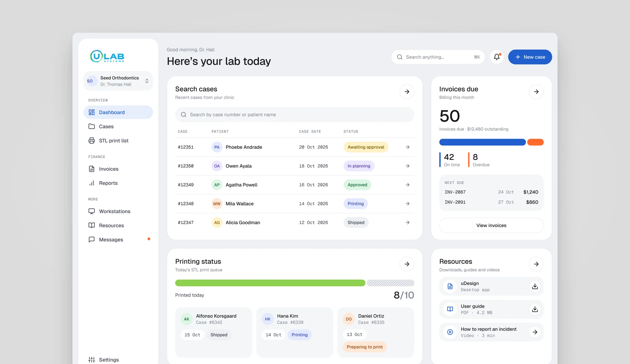
Task: Click the Reports bar chart icon
Action: 92,183
